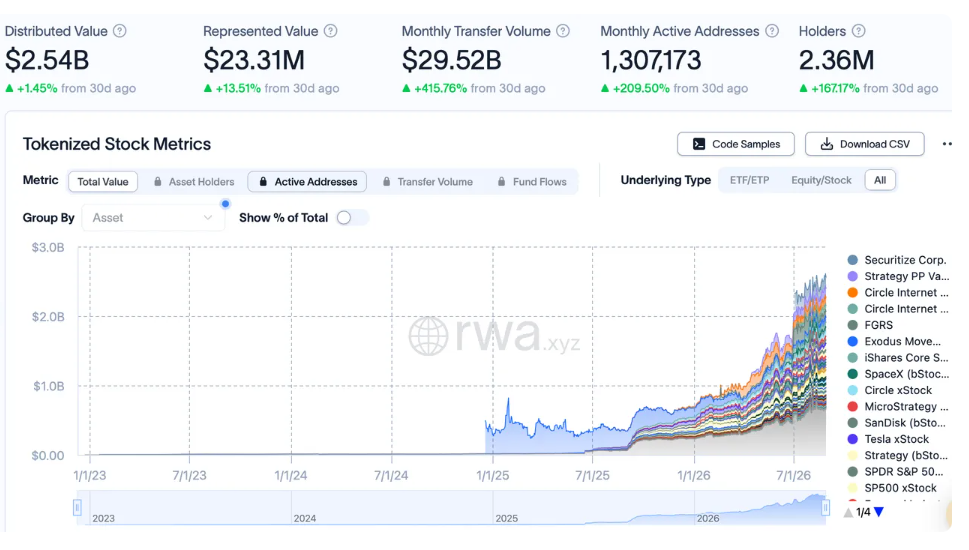Open the Group By Asset dropdown
The image size is (969, 550).
click(153, 218)
